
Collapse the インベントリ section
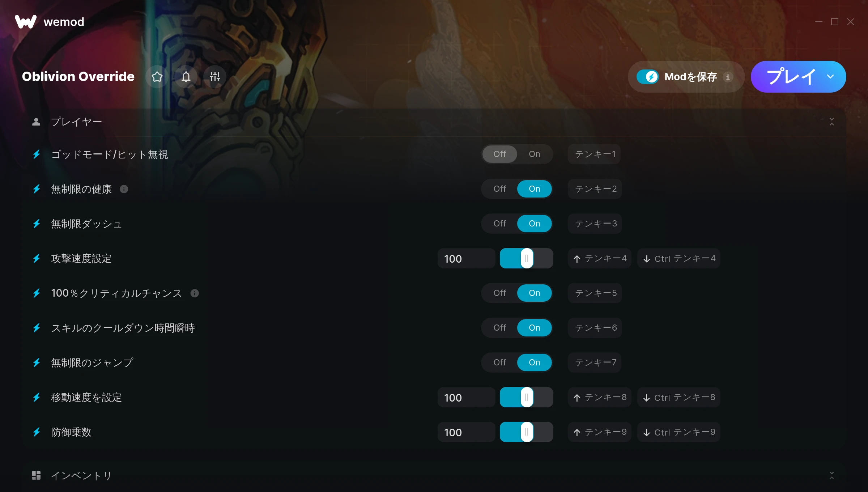832,475
